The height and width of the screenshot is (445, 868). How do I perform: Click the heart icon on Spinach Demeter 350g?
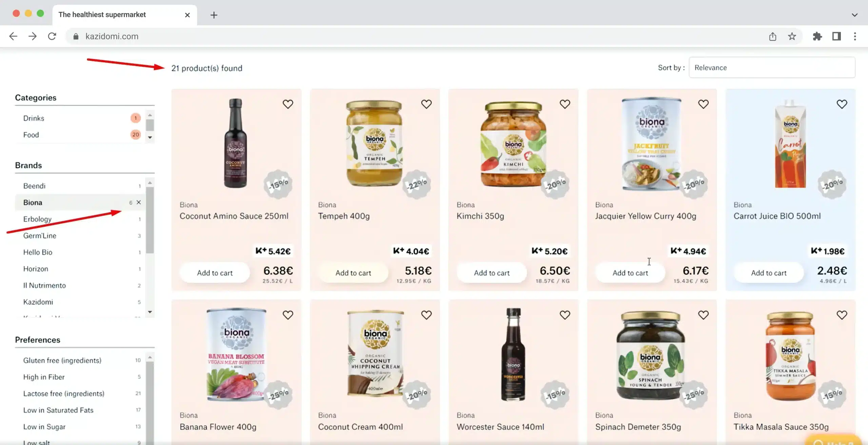[703, 315]
